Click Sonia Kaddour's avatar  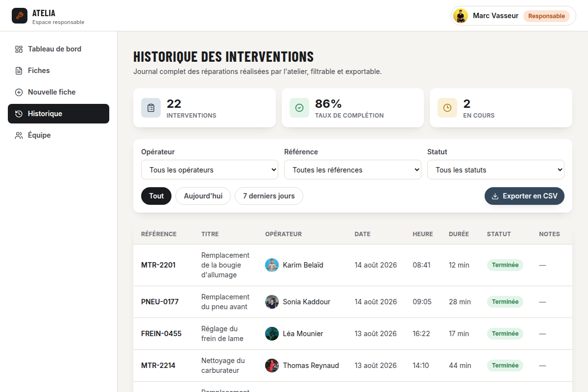pos(272,302)
